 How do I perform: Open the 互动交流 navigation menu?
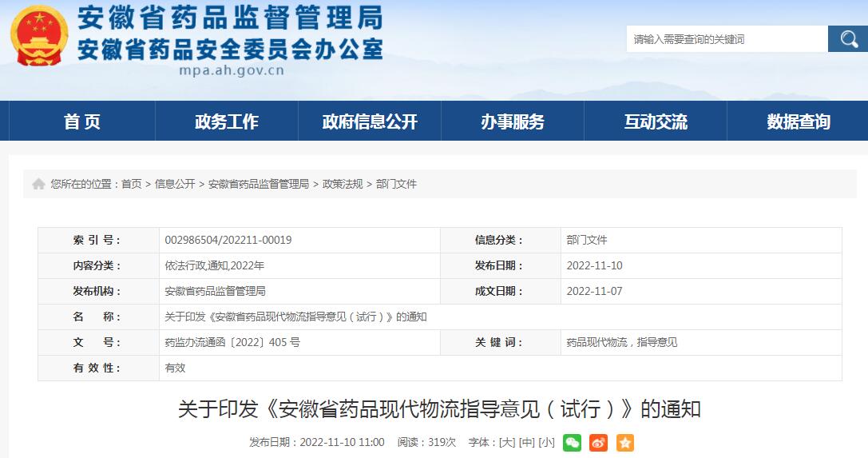pos(656,121)
